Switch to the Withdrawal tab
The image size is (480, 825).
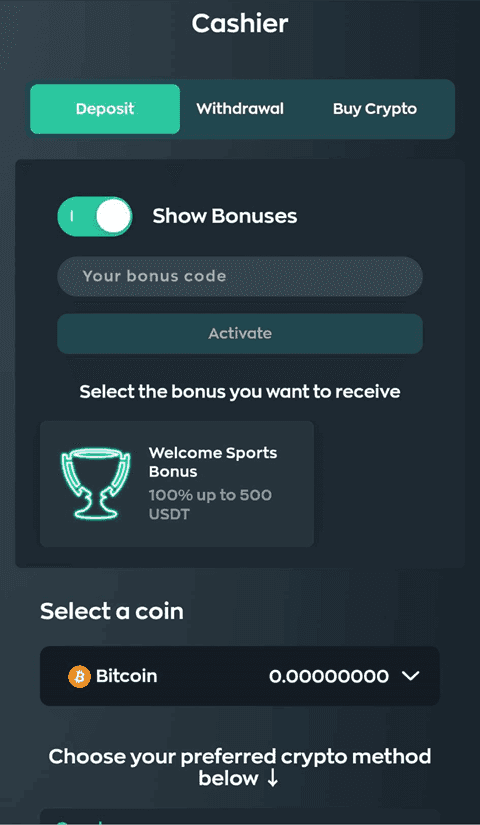[x=240, y=109]
